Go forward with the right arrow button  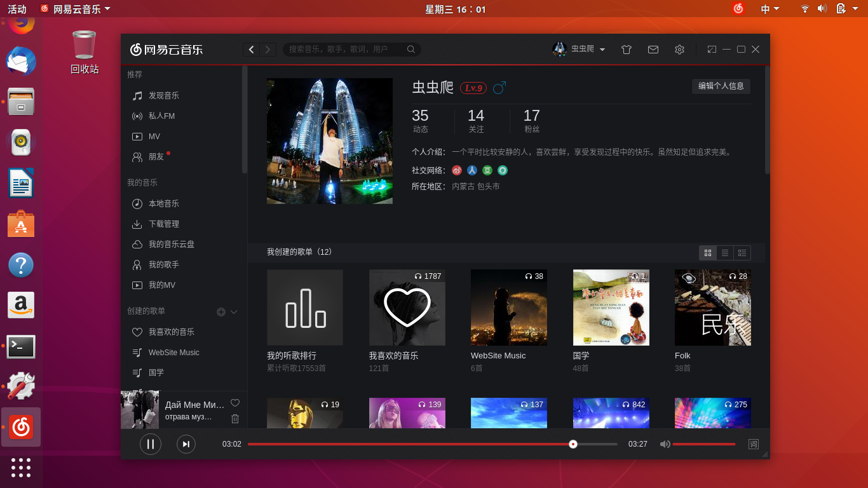[268, 50]
